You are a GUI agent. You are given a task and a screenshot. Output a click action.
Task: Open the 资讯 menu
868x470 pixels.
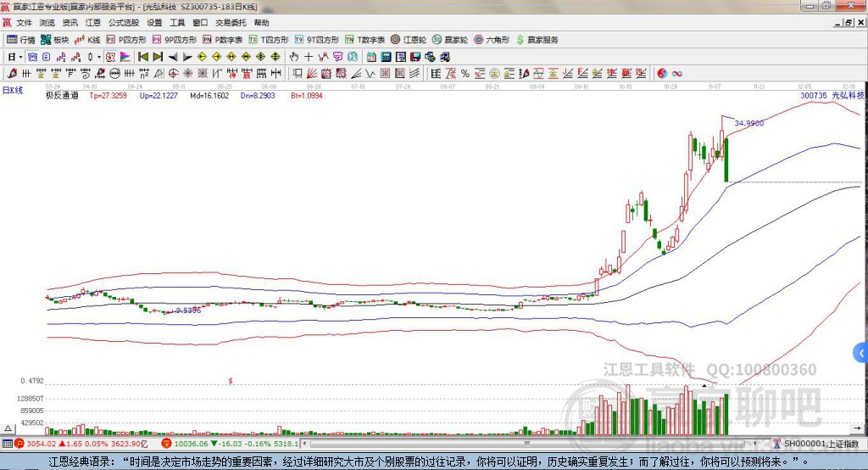click(x=70, y=23)
